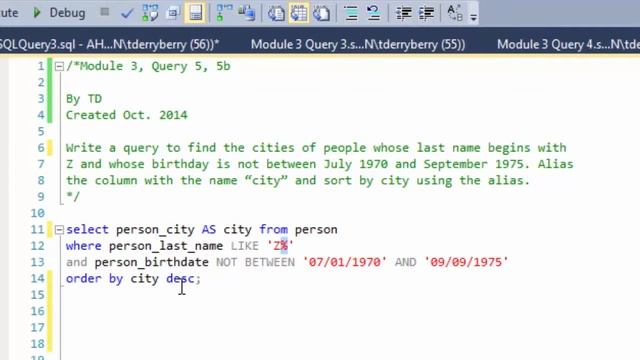Click the 'LIKE' operator on line 12
640x360 pixels.
click(244, 246)
